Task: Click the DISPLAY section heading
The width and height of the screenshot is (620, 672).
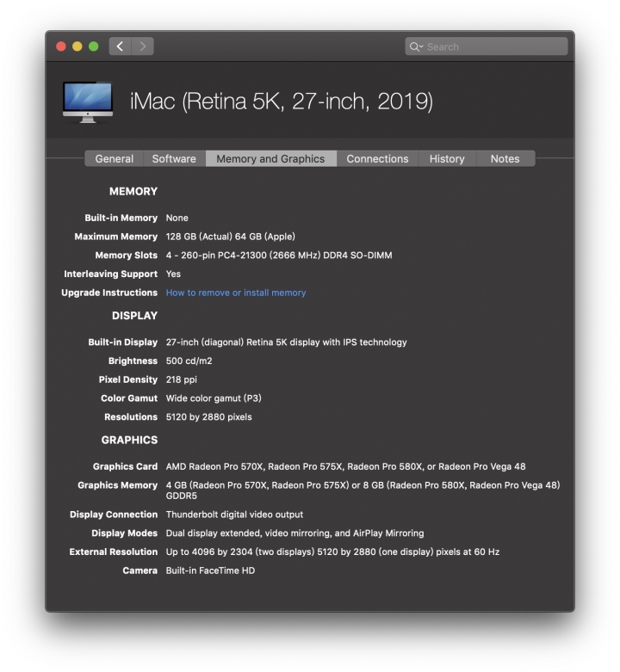Action: click(x=134, y=316)
